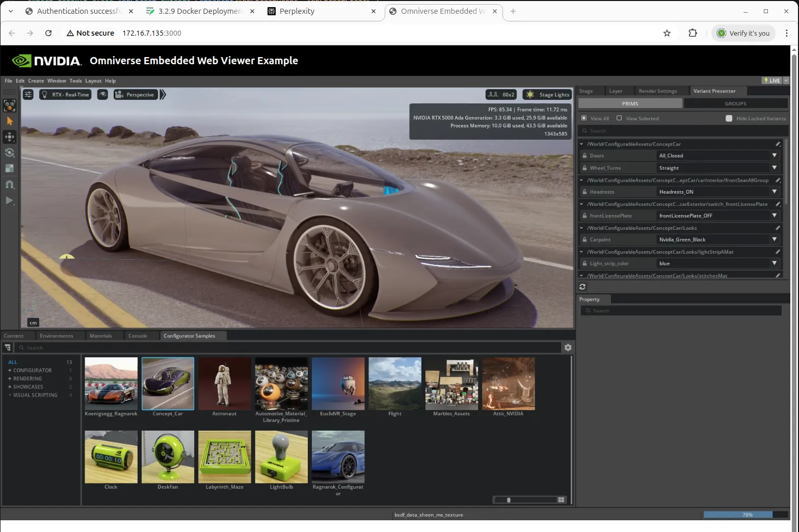Click the filter icon beside content search

(x=8, y=348)
